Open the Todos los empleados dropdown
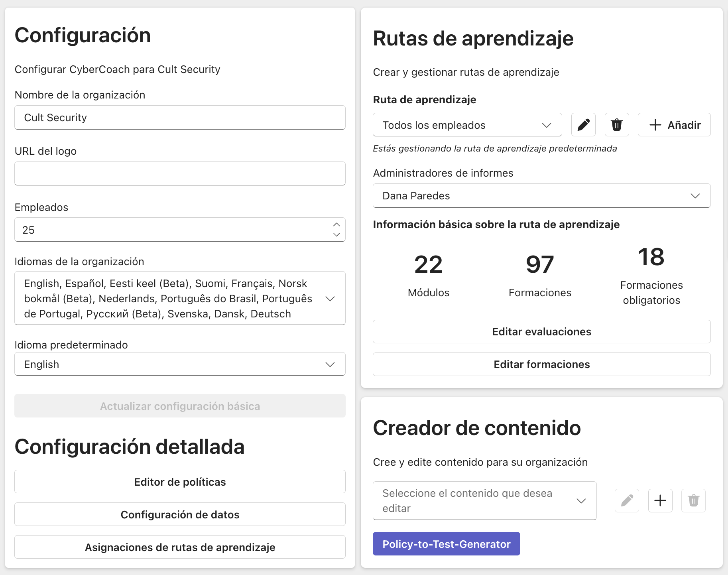The width and height of the screenshot is (728, 575). click(x=467, y=125)
